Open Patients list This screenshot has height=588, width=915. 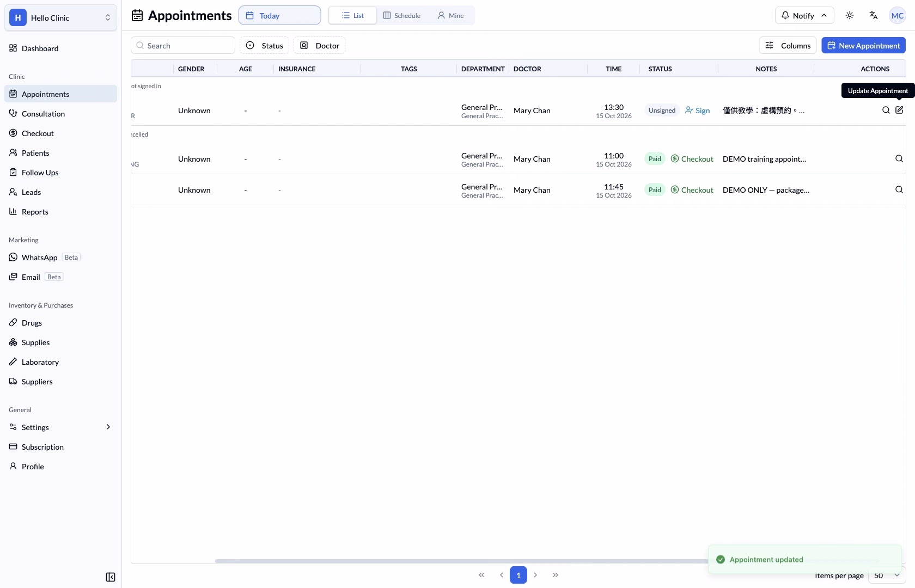(x=60, y=153)
